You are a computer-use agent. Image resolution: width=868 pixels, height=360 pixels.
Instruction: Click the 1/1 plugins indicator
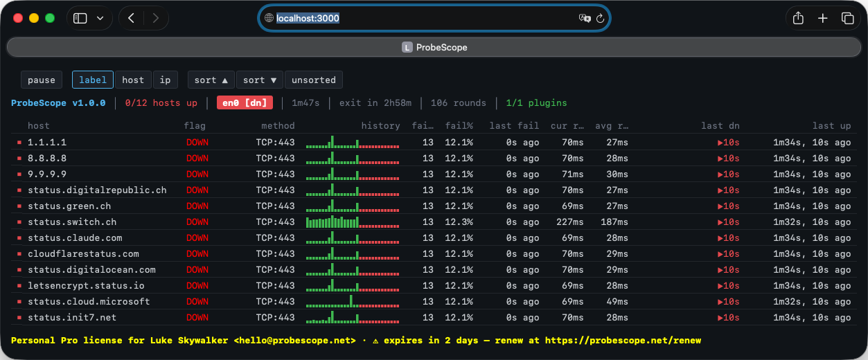536,102
